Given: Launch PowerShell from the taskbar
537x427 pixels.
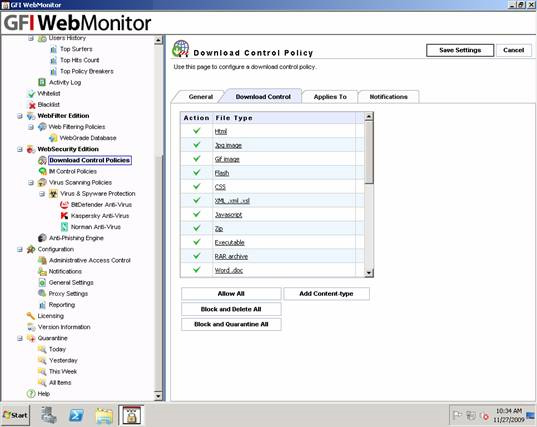Looking at the screenshot, I should click(76, 415).
